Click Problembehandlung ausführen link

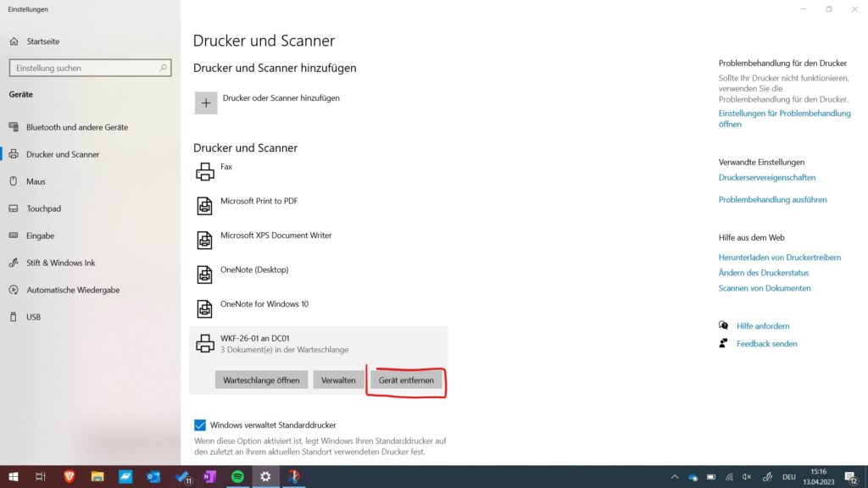(773, 200)
